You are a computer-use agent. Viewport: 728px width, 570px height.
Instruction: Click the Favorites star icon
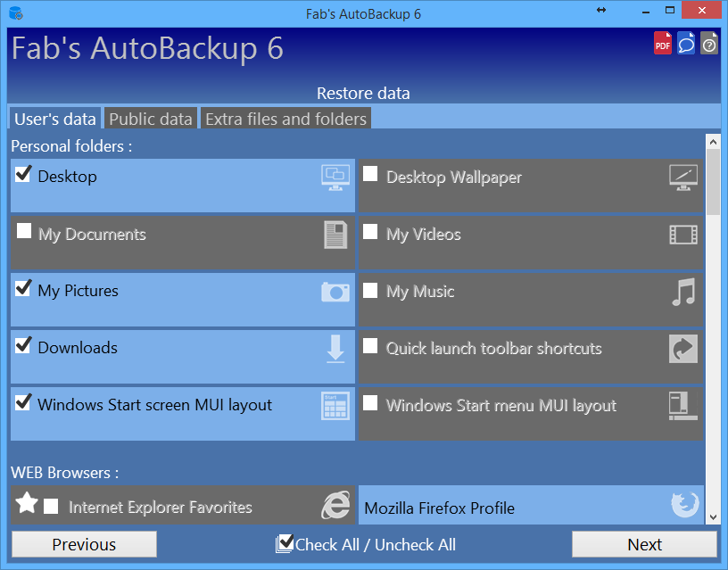click(x=27, y=502)
